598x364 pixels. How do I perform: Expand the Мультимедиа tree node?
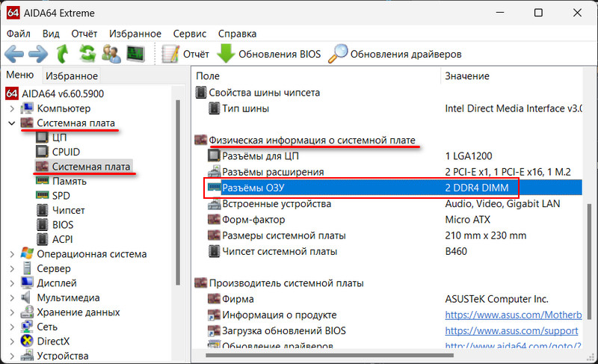(x=12, y=297)
